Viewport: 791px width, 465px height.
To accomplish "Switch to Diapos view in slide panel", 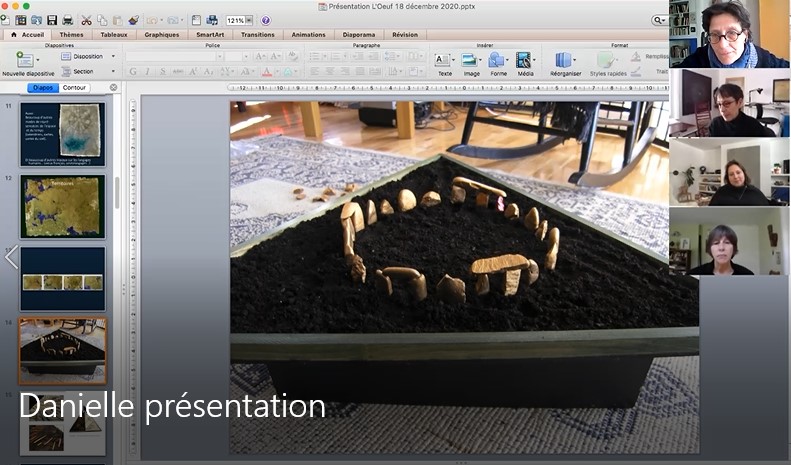I will point(43,88).
